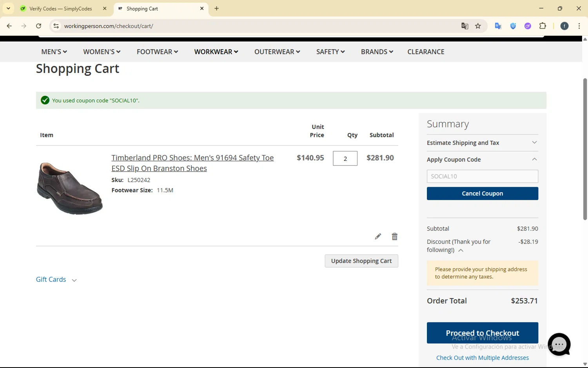
Task: Click the coupon code SOCIAL10 success message
Action: 96,100
